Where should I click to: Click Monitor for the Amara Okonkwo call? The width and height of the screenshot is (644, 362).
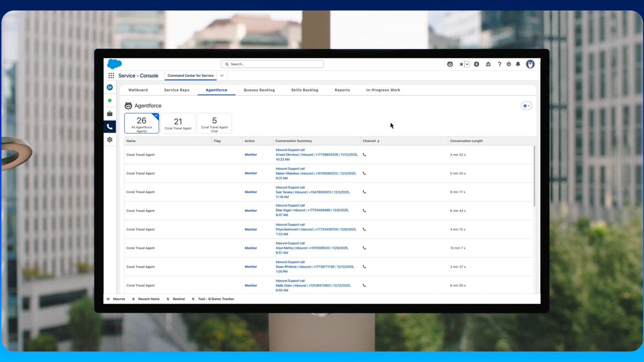251,154
